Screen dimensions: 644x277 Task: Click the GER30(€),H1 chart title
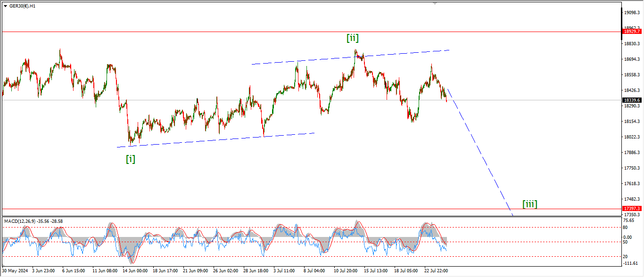23,6
